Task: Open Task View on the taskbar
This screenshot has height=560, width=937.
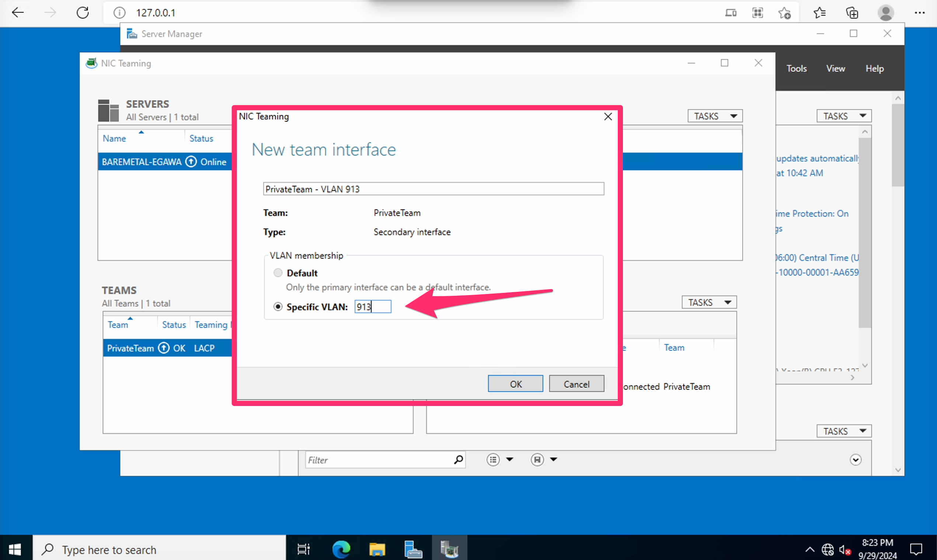Action: (x=303, y=549)
